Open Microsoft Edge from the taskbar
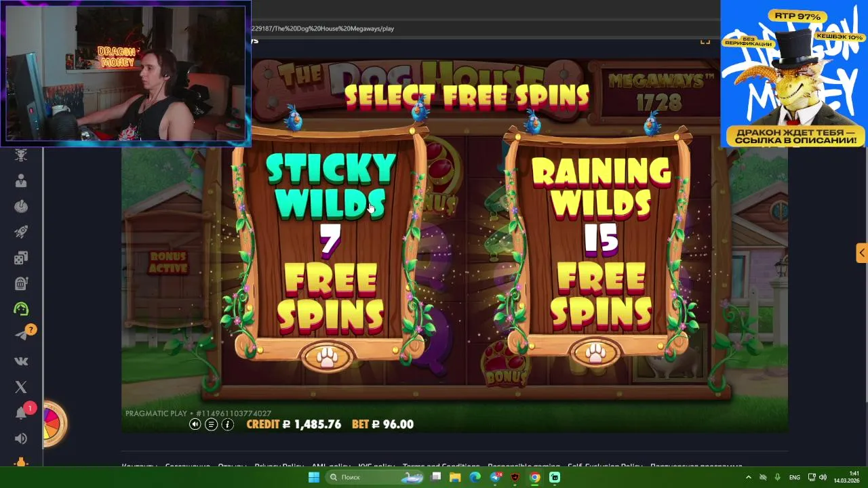 [x=475, y=477]
